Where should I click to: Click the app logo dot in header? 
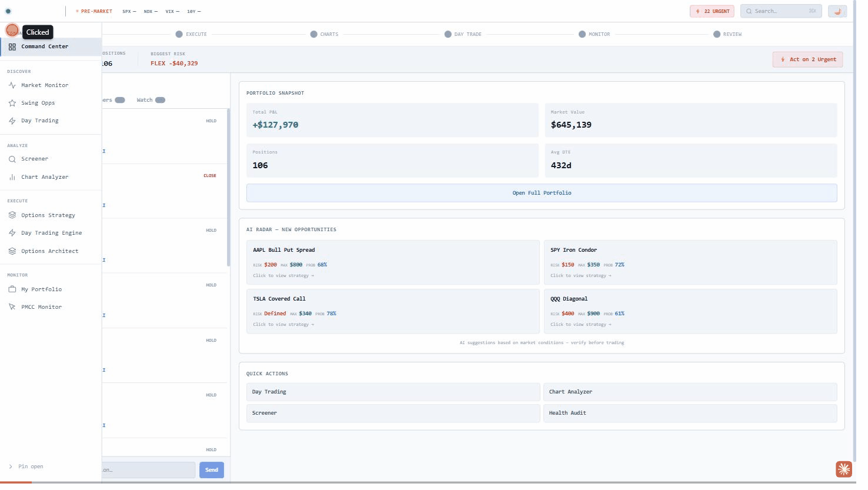click(8, 11)
